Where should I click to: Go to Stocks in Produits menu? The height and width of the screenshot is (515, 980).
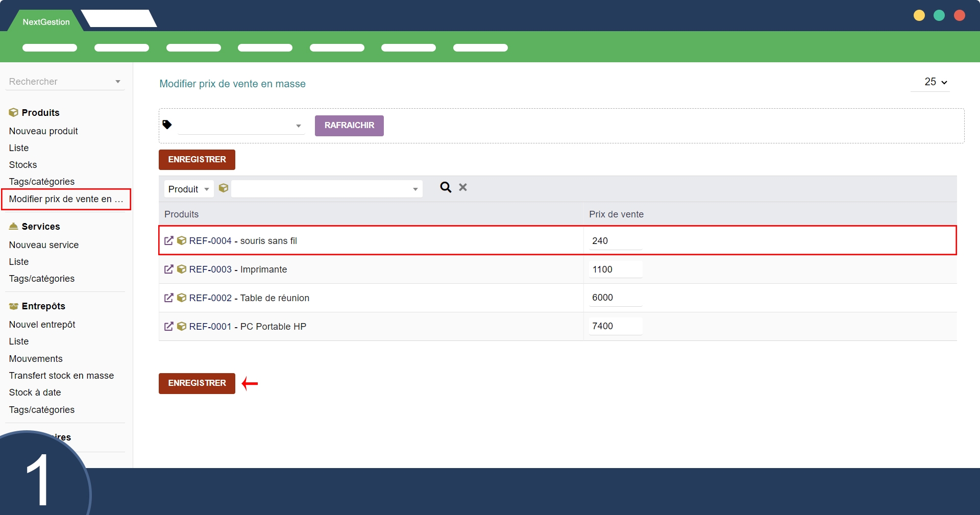coord(23,165)
